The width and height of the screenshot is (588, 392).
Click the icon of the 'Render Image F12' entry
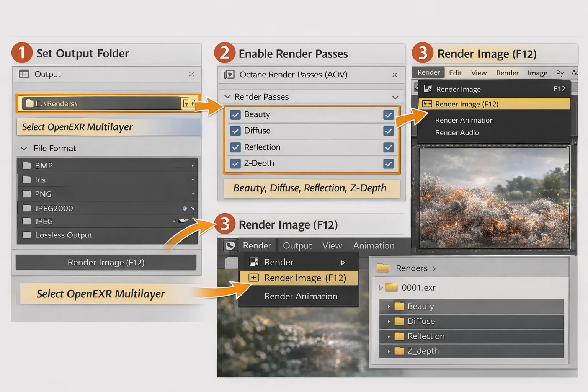click(428, 89)
